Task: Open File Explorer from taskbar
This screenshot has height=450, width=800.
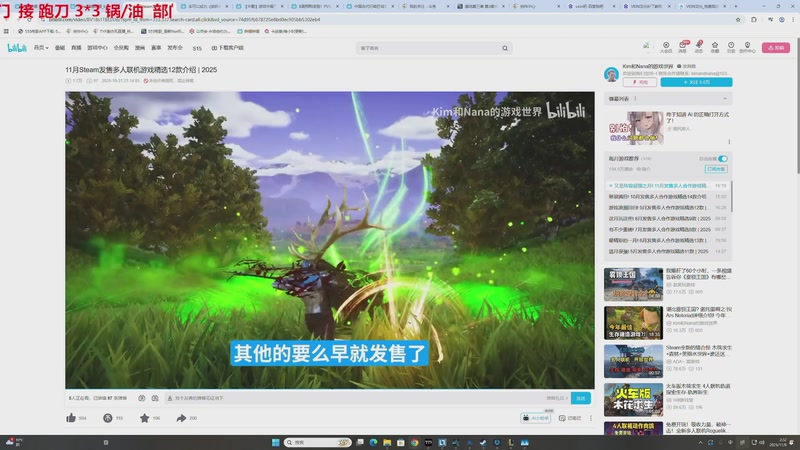Action: click(387, 442)
